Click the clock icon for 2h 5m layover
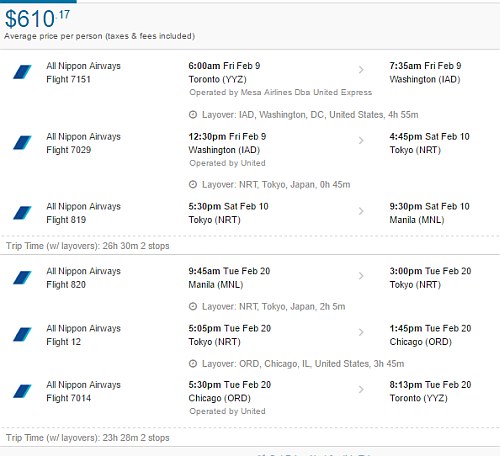Image resolution: width=500 pixels, height=456 pixels. point(193,306)
